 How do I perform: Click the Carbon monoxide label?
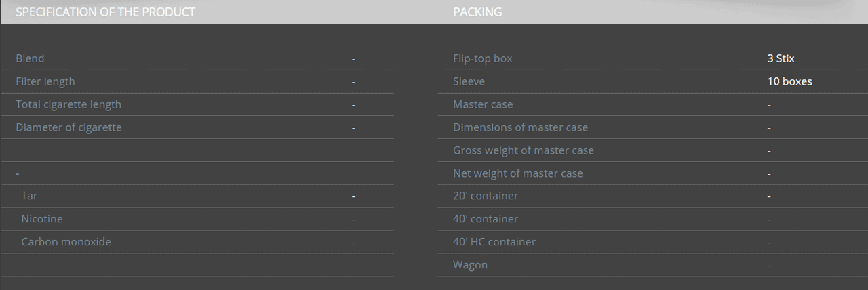tap(66, 242)
